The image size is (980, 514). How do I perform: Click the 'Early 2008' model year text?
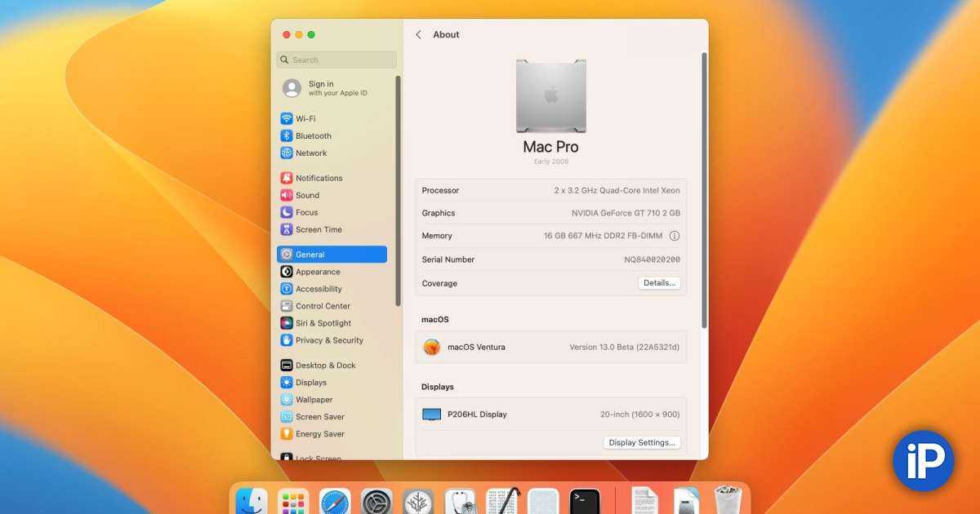point(551,162)
